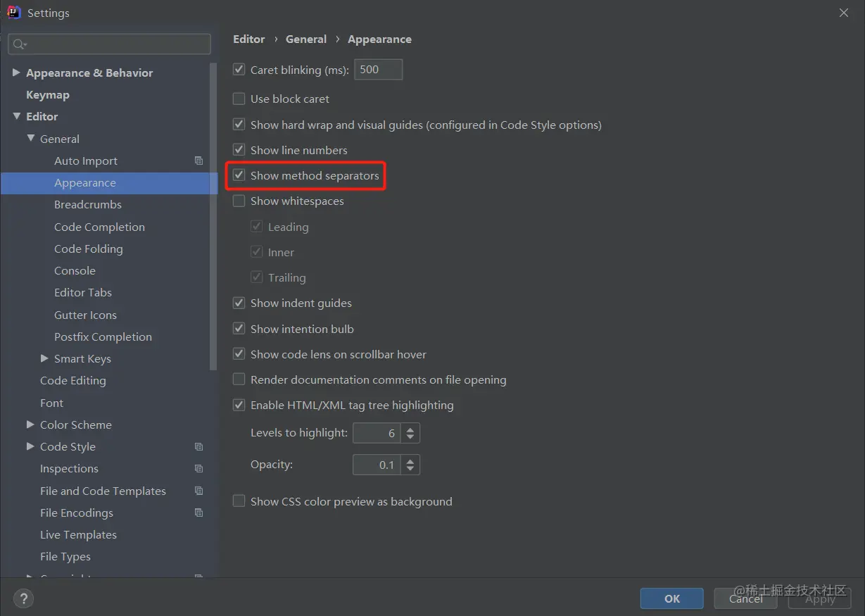Click the IntelliJ IDEA logo in title bar

tap(14, 12)
